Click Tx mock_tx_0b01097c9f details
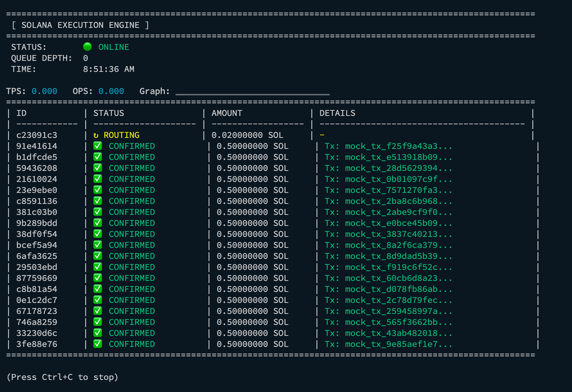The height and width of the screenshot is (392, 572). [388, 179]
